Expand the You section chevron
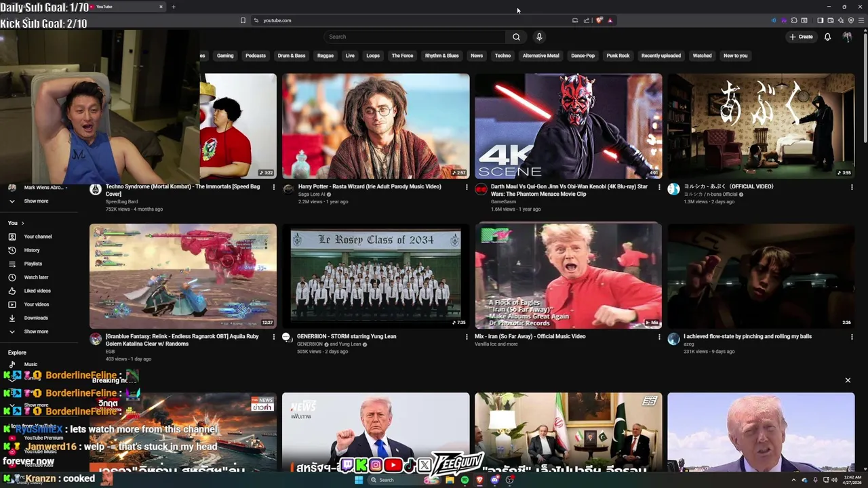Viewport: 868px width, 488px height. pyautogui.click(x=22, y=223)
